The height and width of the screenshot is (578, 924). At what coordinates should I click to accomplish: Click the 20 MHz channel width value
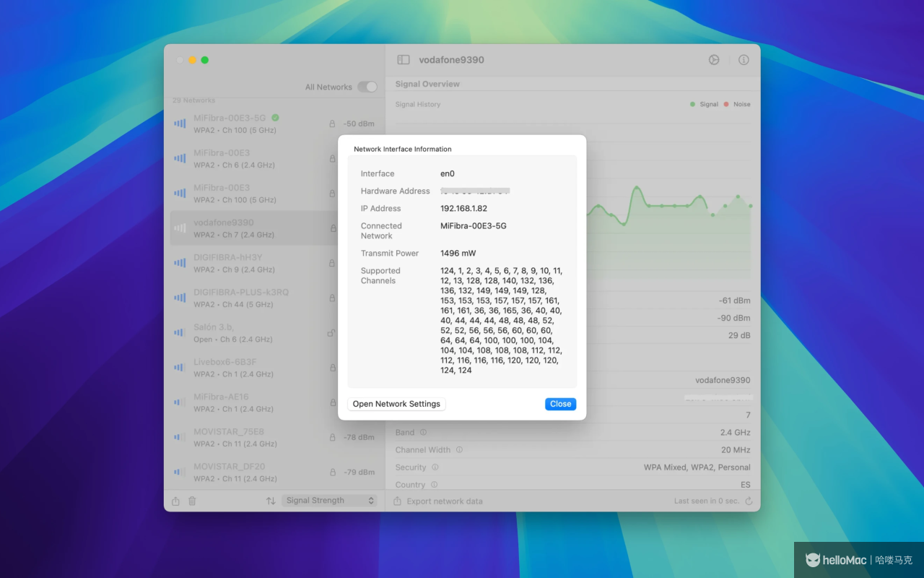pos(736,449)
